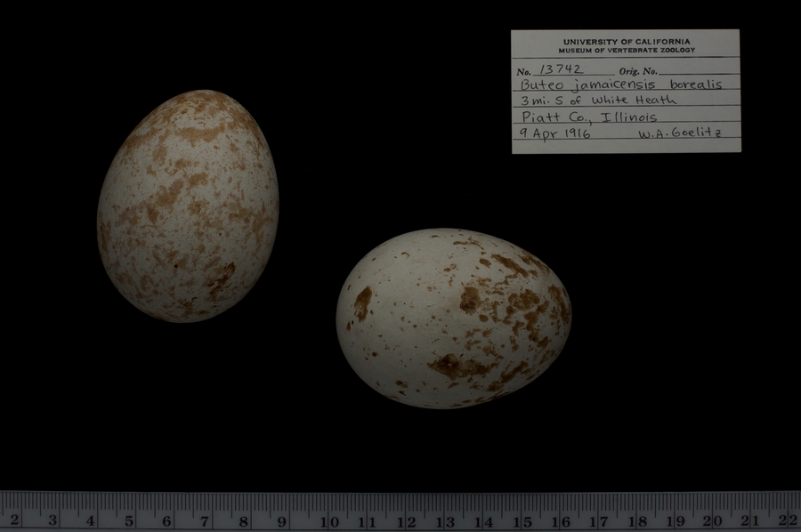Image resolution: width=801 pixels, height=532 pixels.
Task: Click the '18' mark on the ruler
Action: [638, 522]
